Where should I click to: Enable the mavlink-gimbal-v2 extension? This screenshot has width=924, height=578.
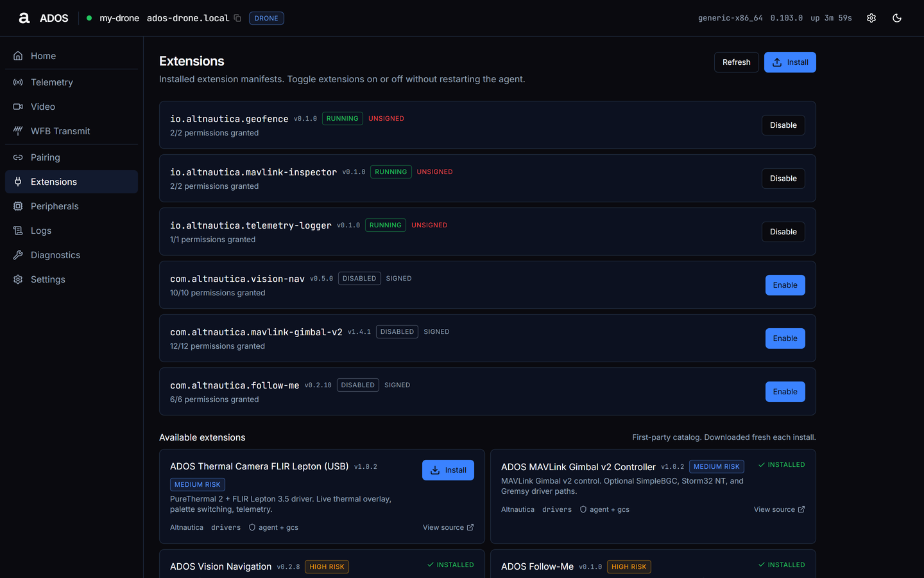tap(785, 338)
